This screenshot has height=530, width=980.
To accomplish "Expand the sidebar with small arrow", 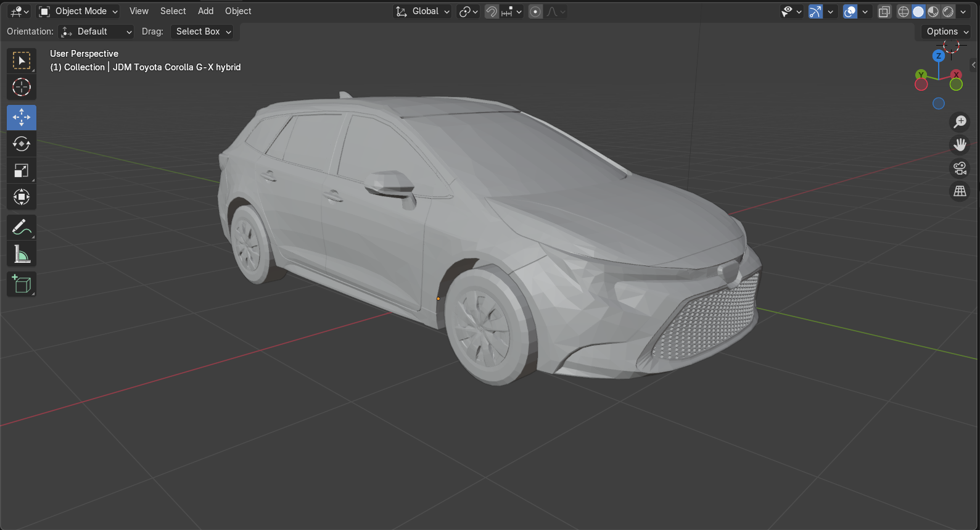I will [x=974, y=64].
